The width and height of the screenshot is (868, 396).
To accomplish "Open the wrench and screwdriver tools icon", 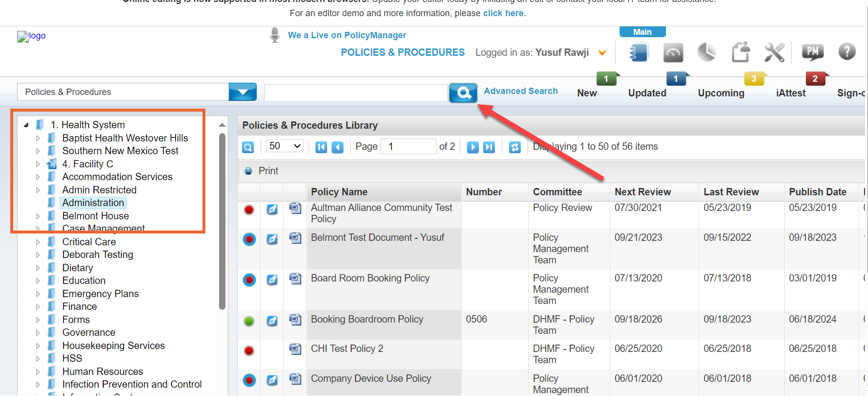I will (774, 52).
